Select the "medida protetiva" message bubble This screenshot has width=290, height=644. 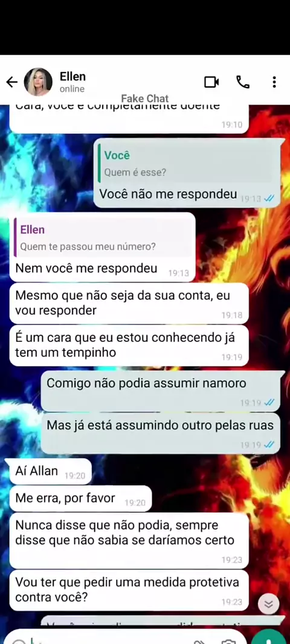click(x=129, y=590)
